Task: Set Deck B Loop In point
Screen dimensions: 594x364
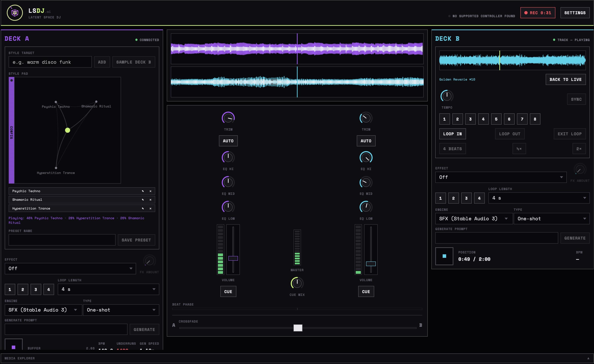Action: click(452, 134)
